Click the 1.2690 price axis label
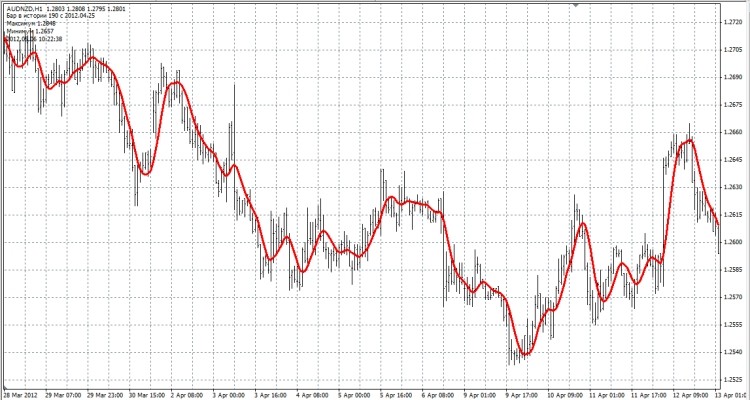750x400 pixels. [x=732, y=77]
